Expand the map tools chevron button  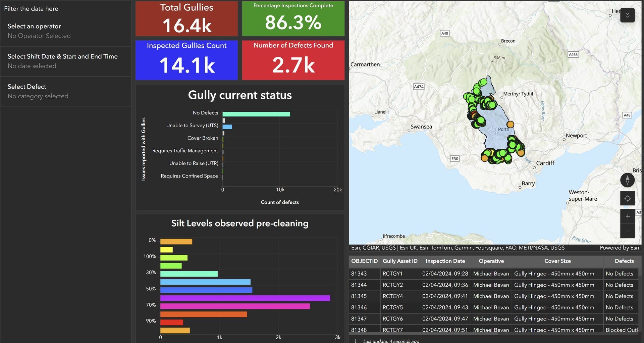627,15
